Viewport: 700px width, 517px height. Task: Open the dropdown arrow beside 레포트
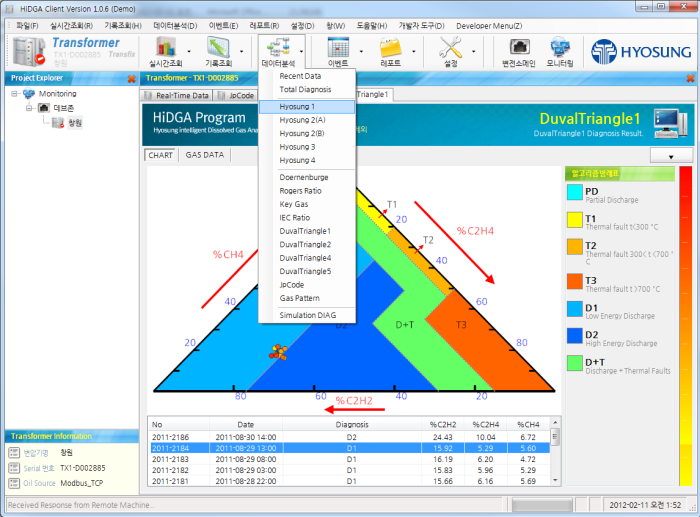[413, 51]
